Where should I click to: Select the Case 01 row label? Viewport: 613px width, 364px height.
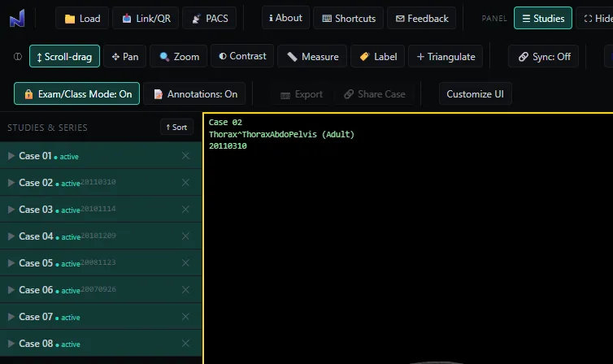coord(35,156)
